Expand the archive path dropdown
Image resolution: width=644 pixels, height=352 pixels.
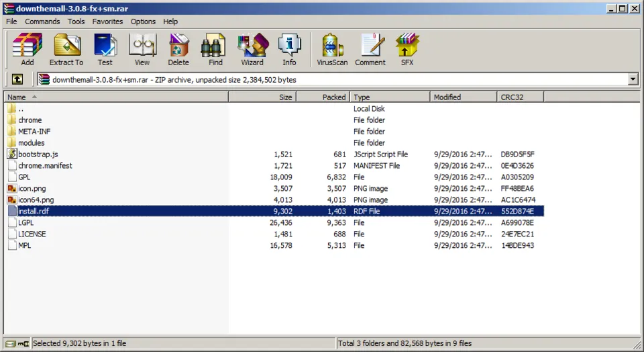click(633, 79)
